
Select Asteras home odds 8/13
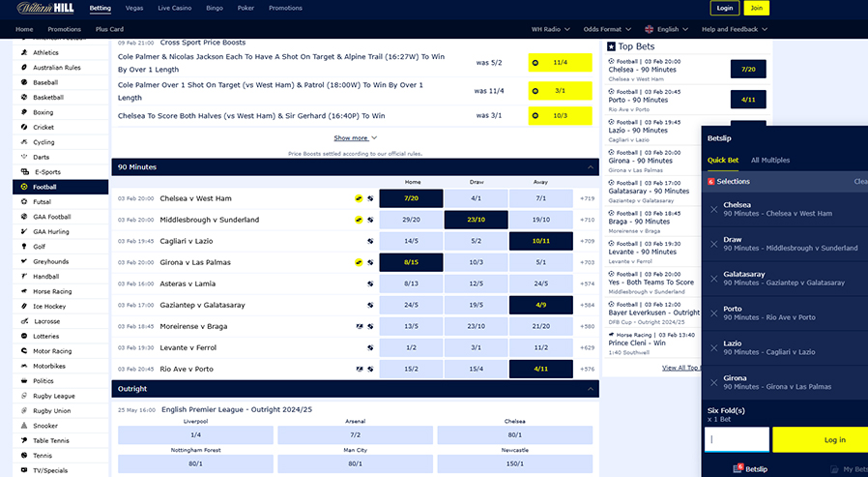tap(412, 283)
